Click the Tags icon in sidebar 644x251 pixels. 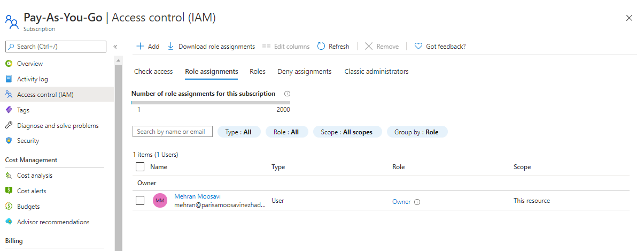(9, 110)
